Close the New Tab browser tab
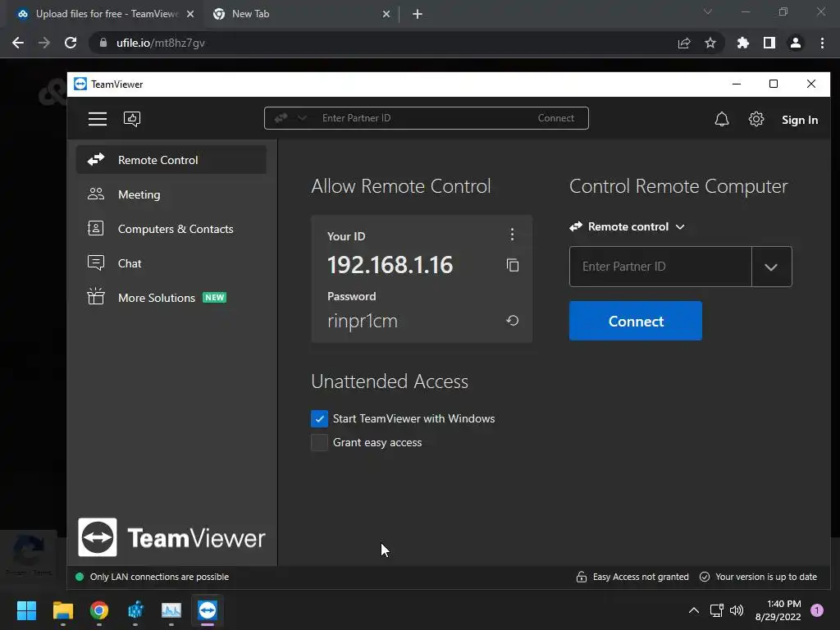 point(386,14)
